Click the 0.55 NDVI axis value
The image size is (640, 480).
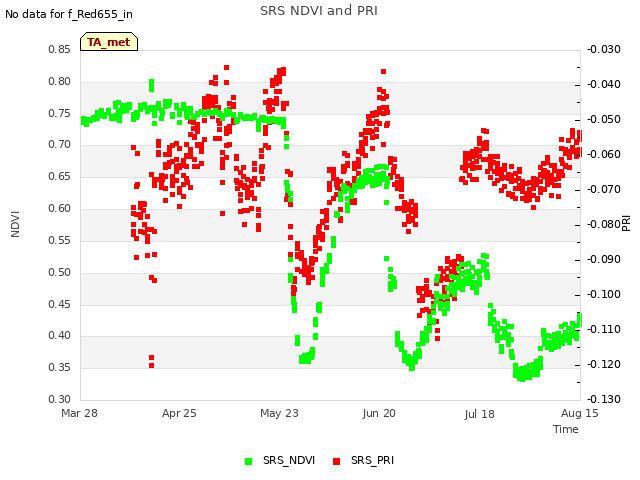[x=60, y=240]
